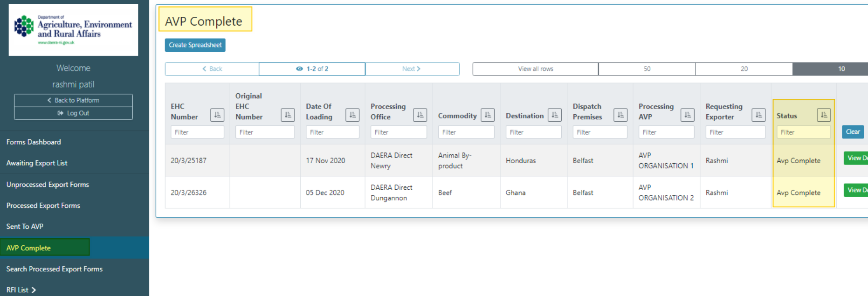Open Sent To AVP page
This screenshot has width=868, height=296.
pyautogui.click(x=25, y=227)
